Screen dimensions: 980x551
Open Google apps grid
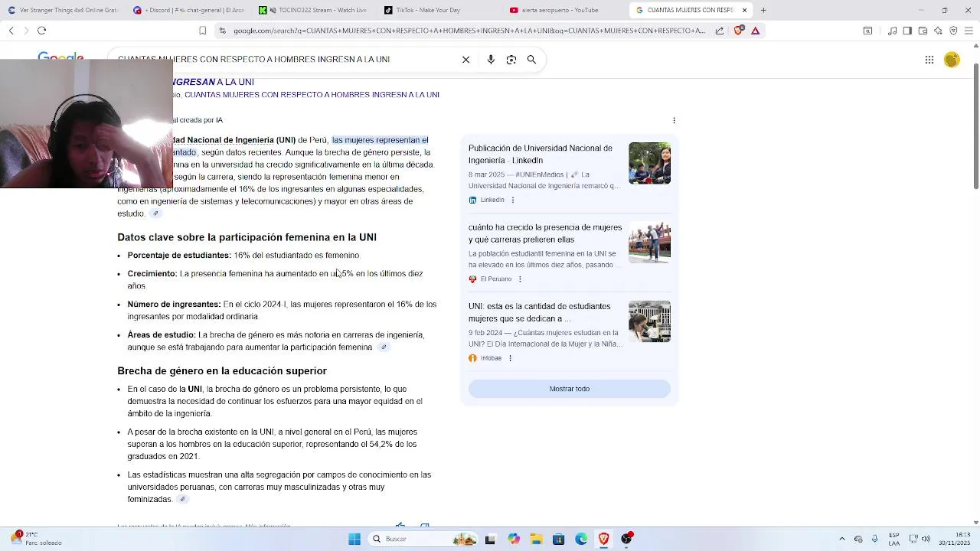[x=929, y=60]
